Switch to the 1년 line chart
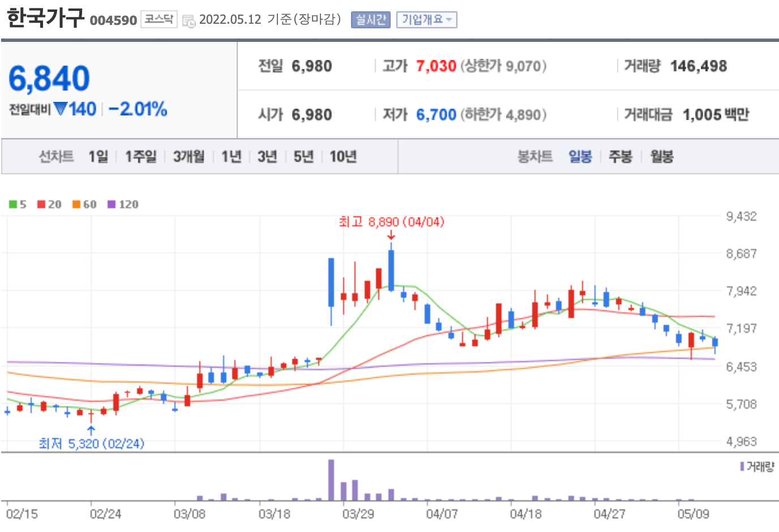The image size is (779, 532). point(231,156)
